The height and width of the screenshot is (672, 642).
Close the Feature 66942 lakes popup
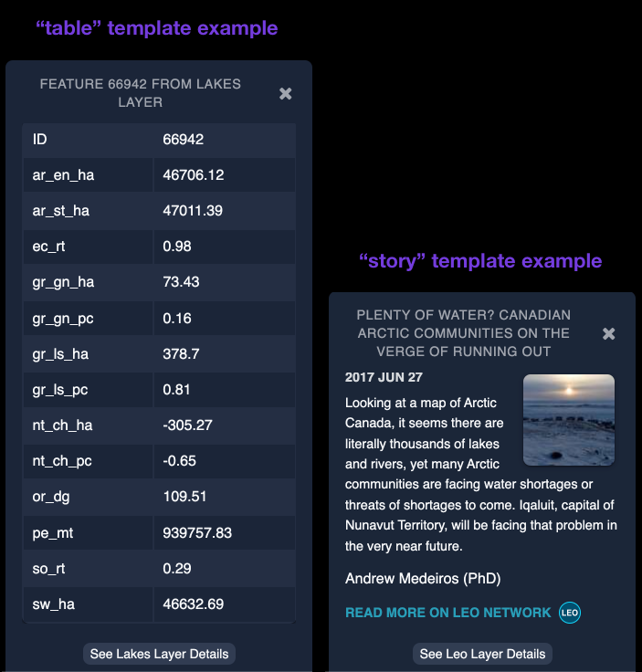click(x=286, y=94)
